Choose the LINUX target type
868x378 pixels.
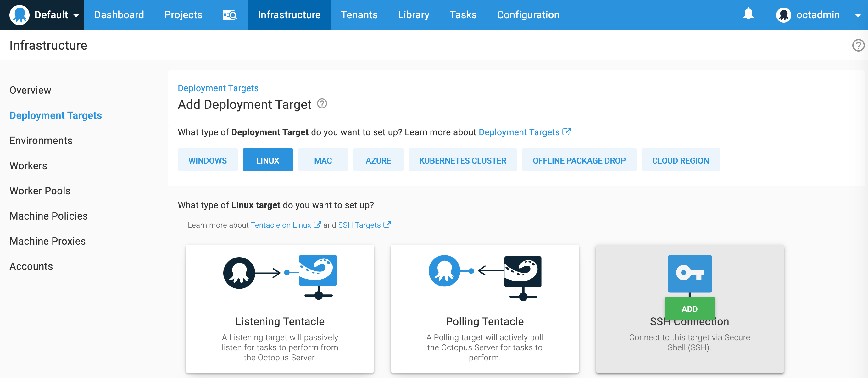268,160
